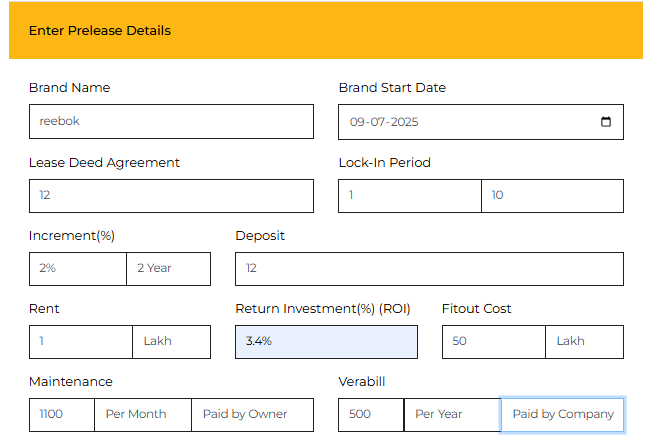Viewport: 656px width, 437px height.
Task: Open the Increment percentage dropdown showing 2%
Action: [x=78, y=269]
